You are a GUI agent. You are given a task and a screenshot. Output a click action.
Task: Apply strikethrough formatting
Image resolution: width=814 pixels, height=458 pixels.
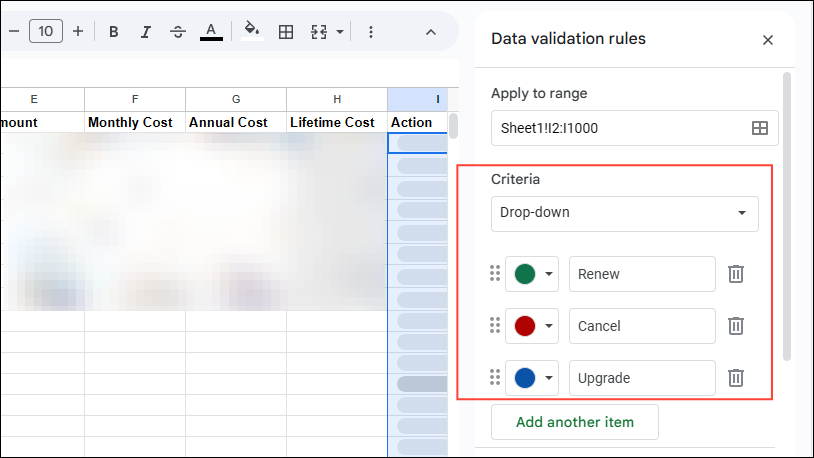click(x=178, y=32)
